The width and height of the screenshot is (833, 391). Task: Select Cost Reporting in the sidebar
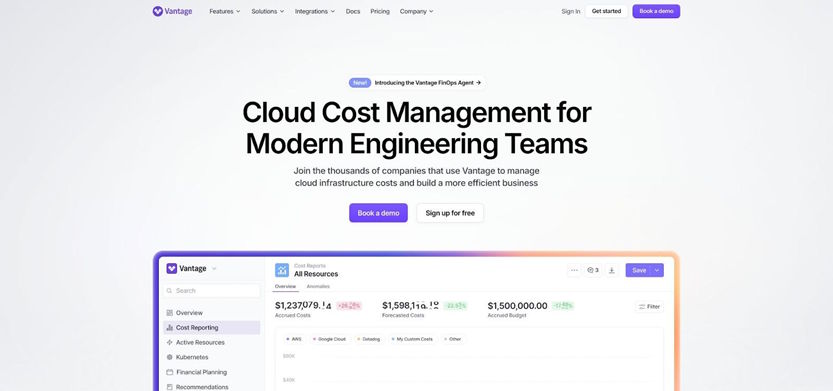click(211, 328)
